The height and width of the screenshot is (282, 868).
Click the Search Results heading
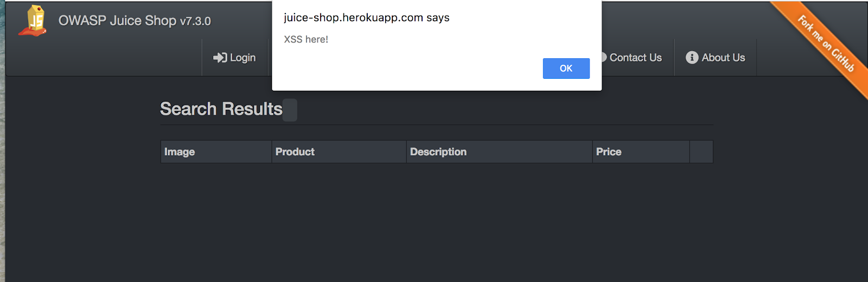tap(221, 109)
